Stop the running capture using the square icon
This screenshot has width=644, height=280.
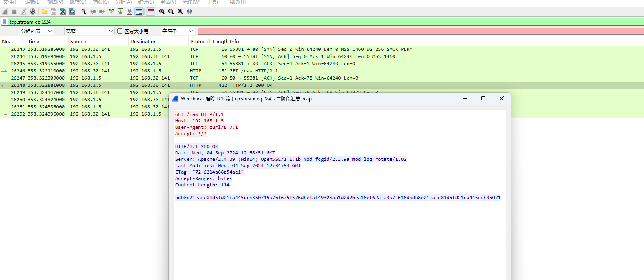[14, 12]
